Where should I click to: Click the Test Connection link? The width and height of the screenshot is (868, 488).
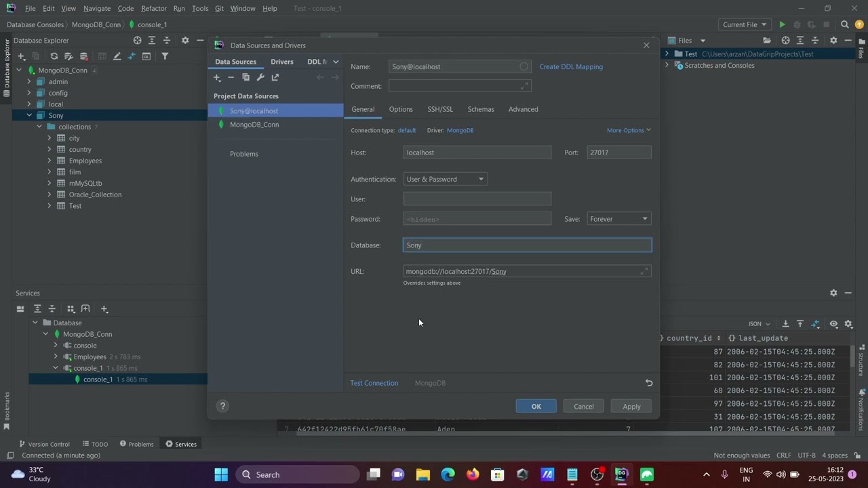pos(374,383)
